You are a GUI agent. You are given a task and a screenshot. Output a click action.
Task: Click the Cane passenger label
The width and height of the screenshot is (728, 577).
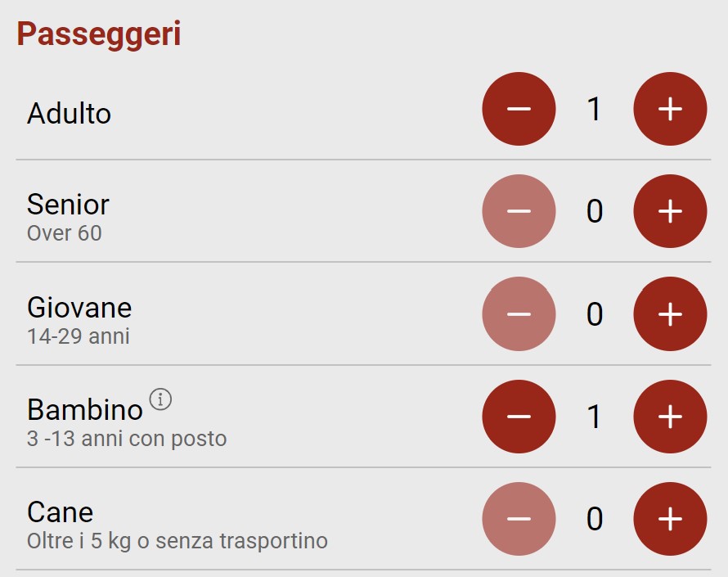60,512
